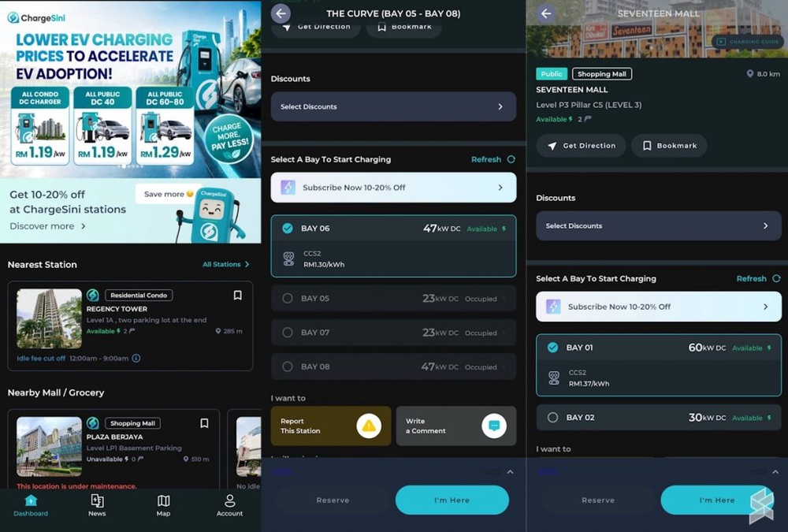Open Subscribe Now banner in Seventeen Mall
The width and height of the screenshot is (788, 532).
(659, 307)
